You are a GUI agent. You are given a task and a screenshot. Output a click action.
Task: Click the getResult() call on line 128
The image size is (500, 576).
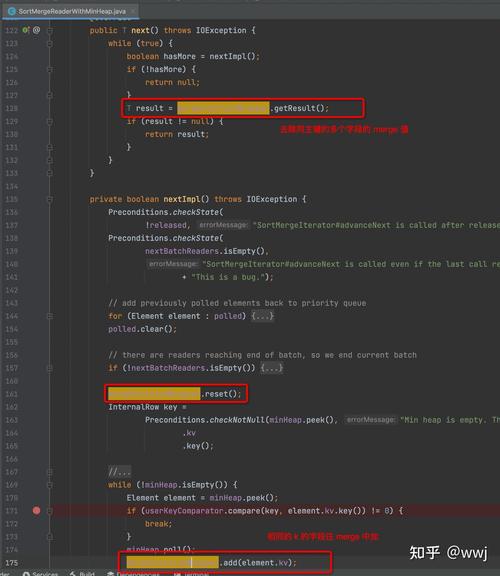click(299, 108)
